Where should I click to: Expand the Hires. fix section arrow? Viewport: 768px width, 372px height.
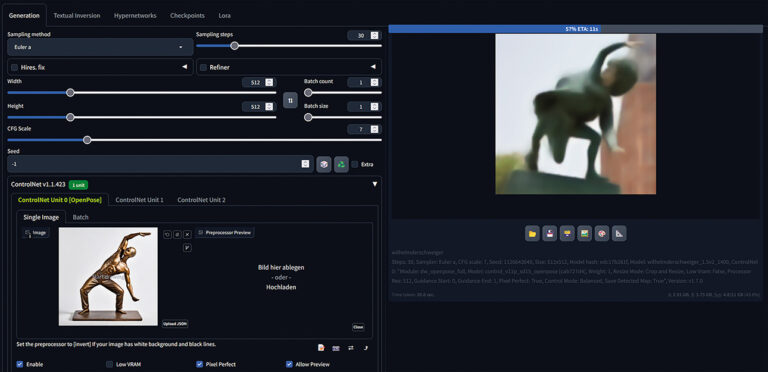[185, 67]
